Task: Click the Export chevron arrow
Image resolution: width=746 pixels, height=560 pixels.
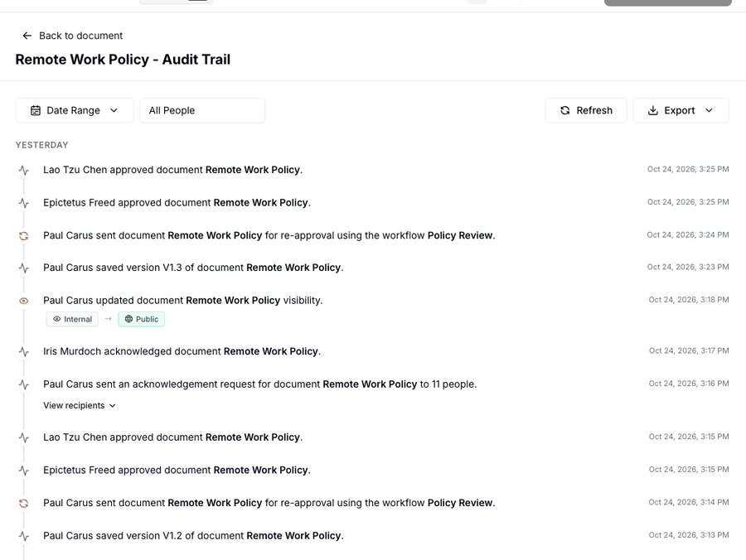Action: (709, 110)
